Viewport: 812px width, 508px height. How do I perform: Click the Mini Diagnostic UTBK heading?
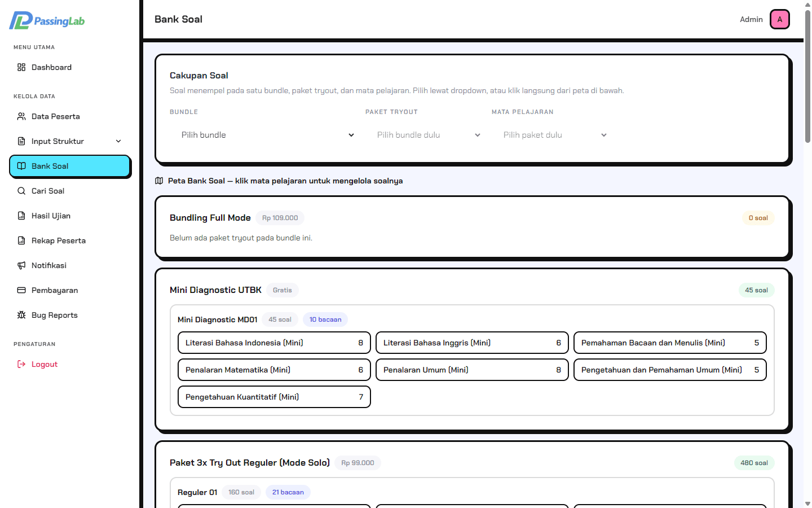(215, 290)
